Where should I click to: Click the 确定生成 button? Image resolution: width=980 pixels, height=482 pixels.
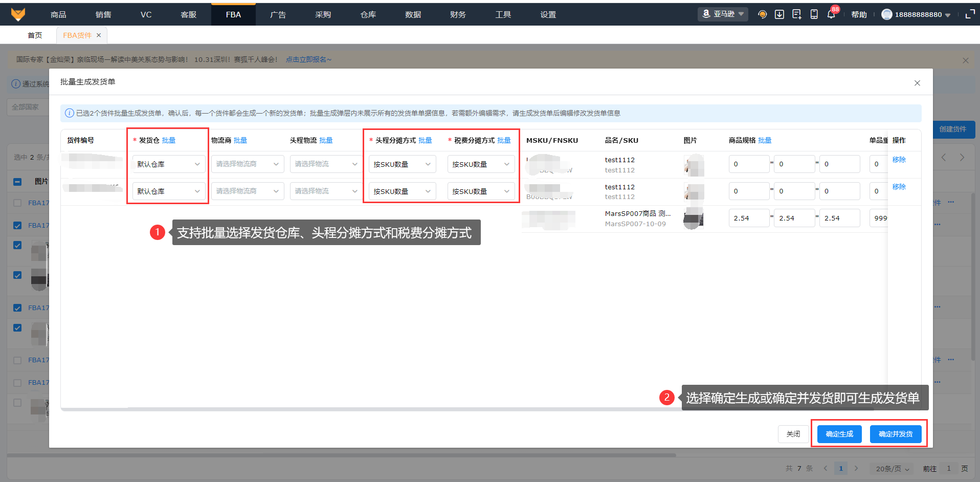(839, 434)
